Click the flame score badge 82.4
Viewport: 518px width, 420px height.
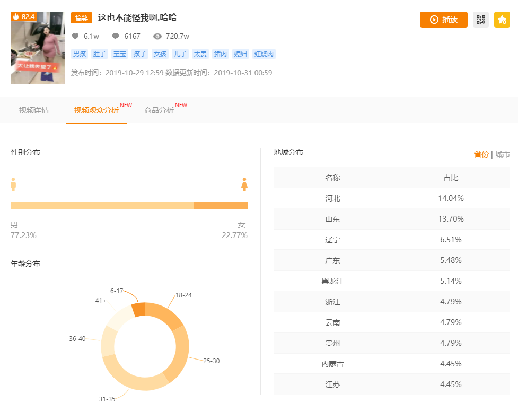pyautogui.click(x=23, y=16)
